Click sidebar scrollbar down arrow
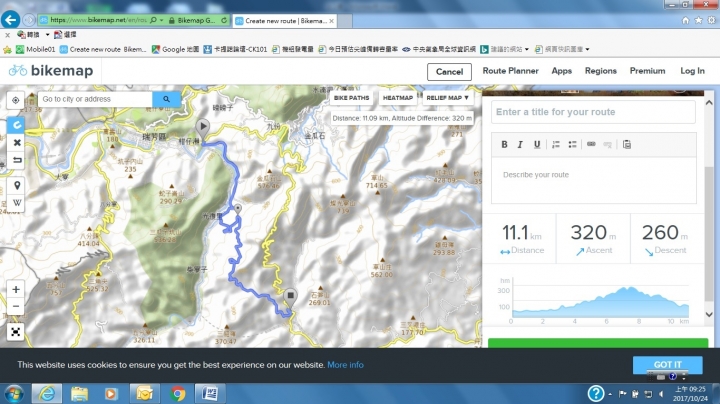Image resolution: width=720 pixels, height=404 pixels. click(709, 314)
